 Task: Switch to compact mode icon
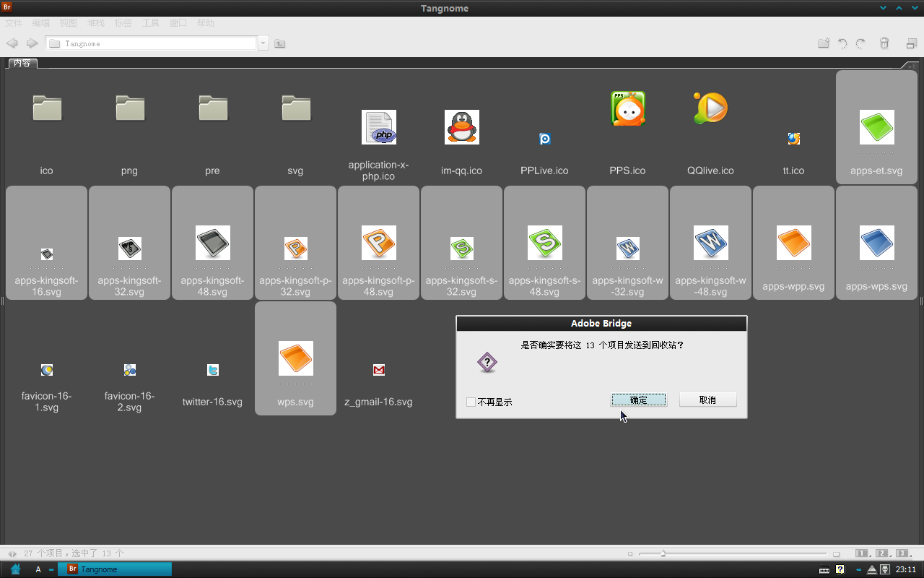point(911,43)
